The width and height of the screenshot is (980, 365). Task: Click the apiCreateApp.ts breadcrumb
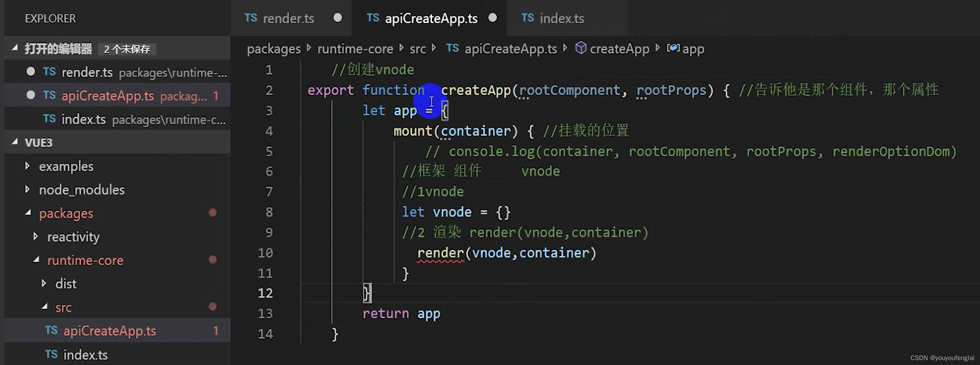click(510, 49)
